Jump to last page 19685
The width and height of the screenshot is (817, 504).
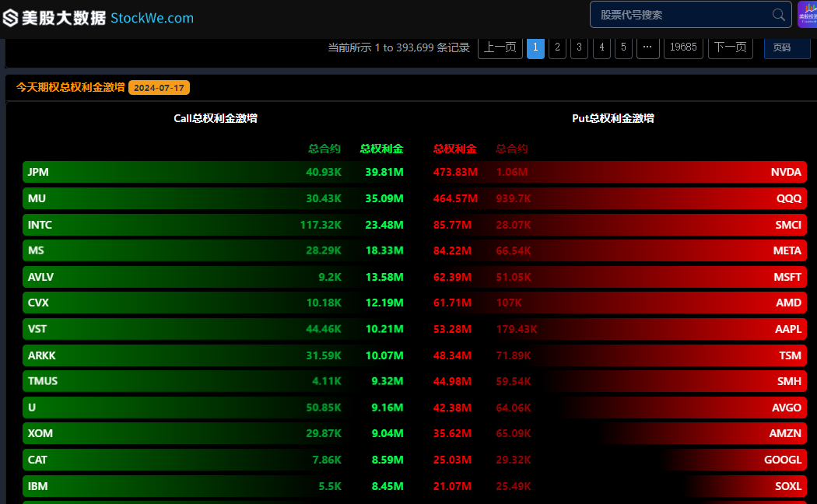click(x=683, y=47)
